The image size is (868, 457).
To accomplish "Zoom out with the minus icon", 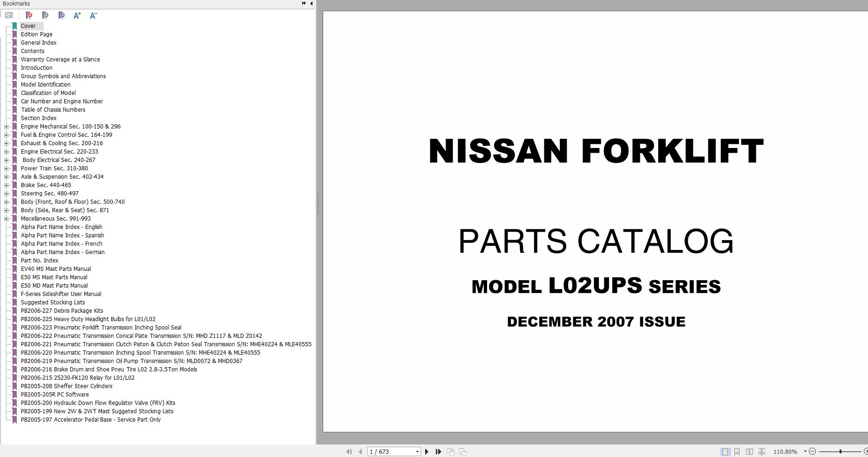I will [x=813, y=451].
